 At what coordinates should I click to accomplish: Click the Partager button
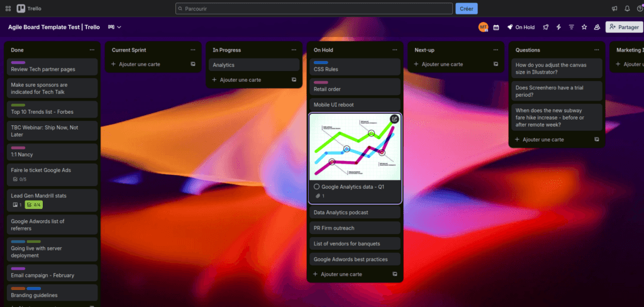(x=625, y=27)
